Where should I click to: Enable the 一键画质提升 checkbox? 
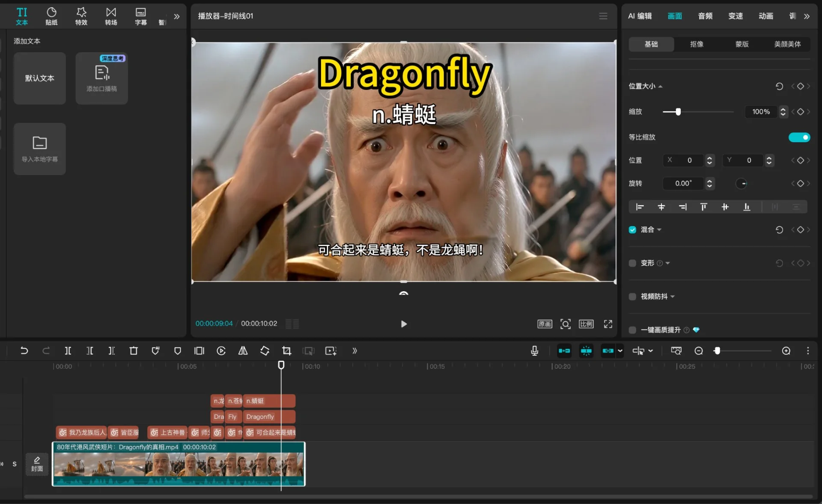point(632,330)
